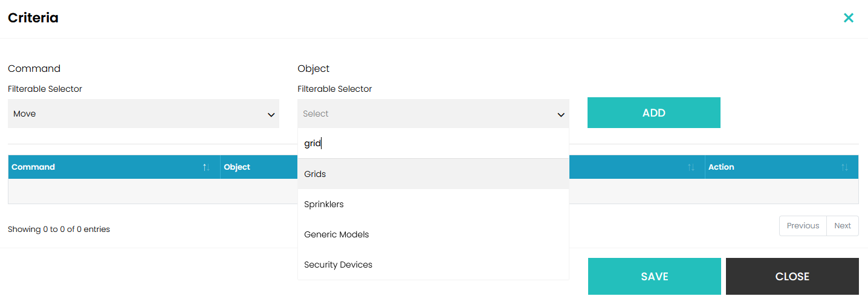
Task: Click the Object column header
Action: pyautogui.click(x=237, y=167)
